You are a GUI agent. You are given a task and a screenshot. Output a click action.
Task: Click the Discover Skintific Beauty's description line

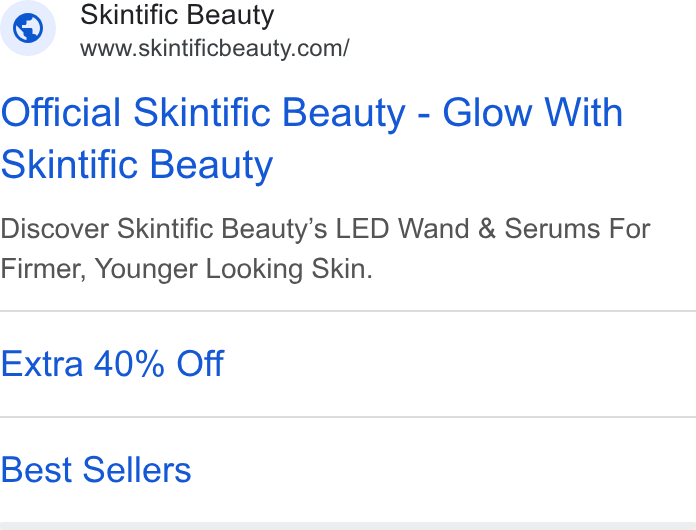(x=325, y=229)
